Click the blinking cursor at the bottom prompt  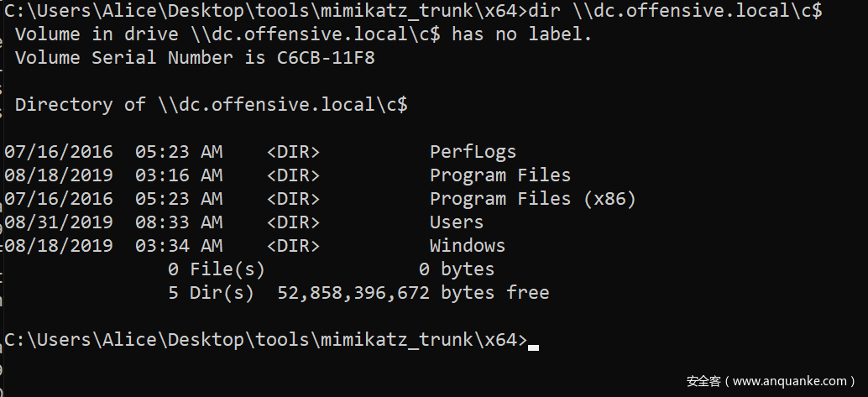click(533, 346)
